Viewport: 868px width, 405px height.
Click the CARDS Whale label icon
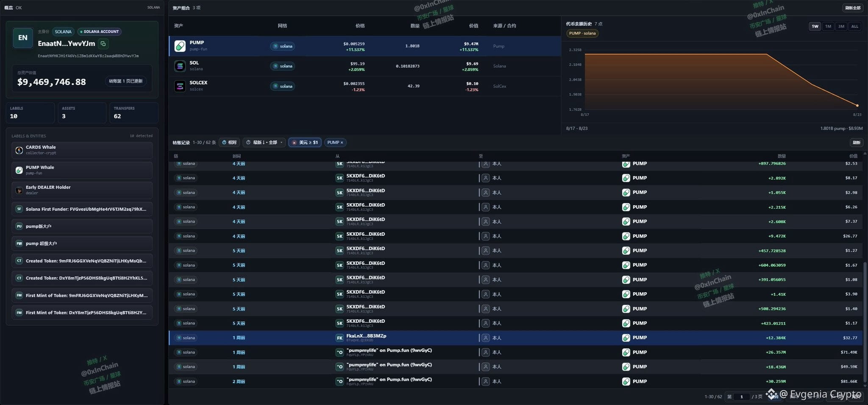point(19,150)
